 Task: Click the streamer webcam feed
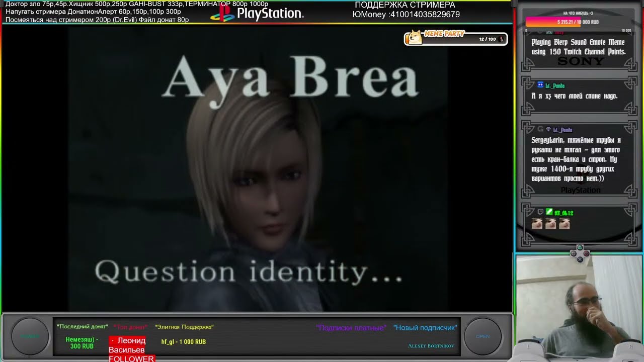coord(579,308)
